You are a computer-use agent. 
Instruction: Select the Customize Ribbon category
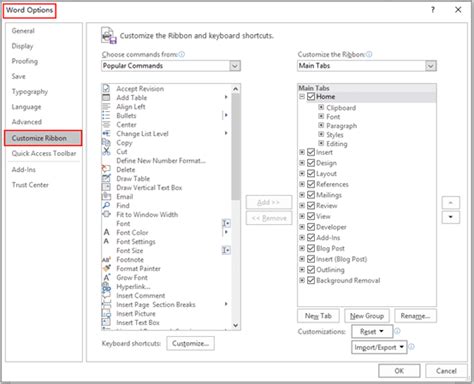coord(43,138)
